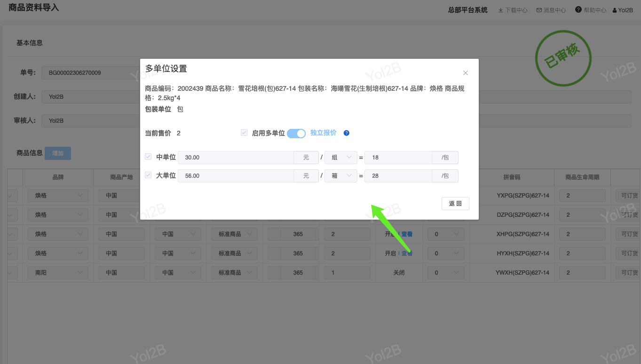The height and width of the screenshot is (364, 641).
Task: Toggle the 启用多单位 checkbox
Action: [x=244, y=133]
